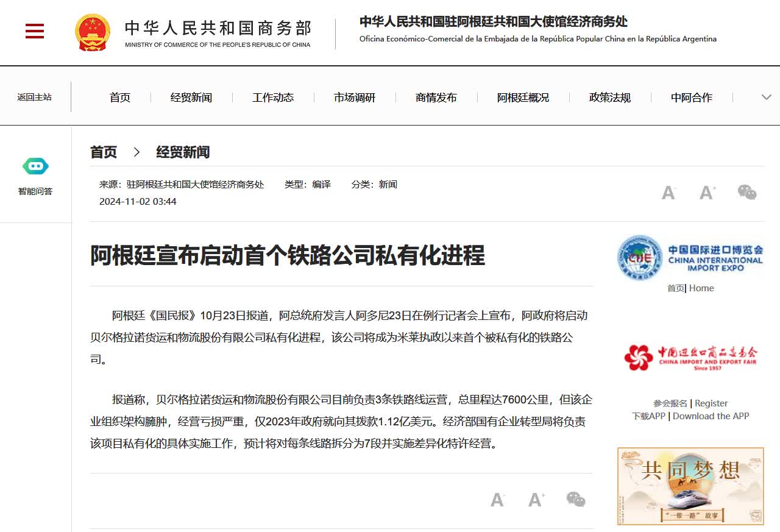Decrease font size using top A- icon

click(x=668, y=193)
